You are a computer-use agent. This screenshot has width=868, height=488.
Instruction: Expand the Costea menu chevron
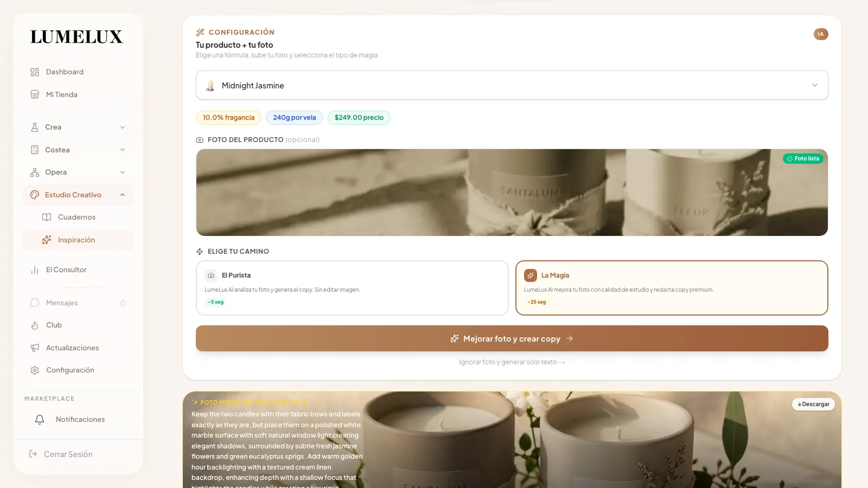[x=123, y=150]
